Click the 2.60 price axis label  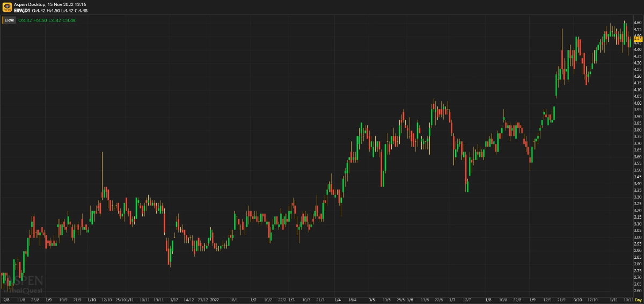pyautogui.click(x=638, y=291)
